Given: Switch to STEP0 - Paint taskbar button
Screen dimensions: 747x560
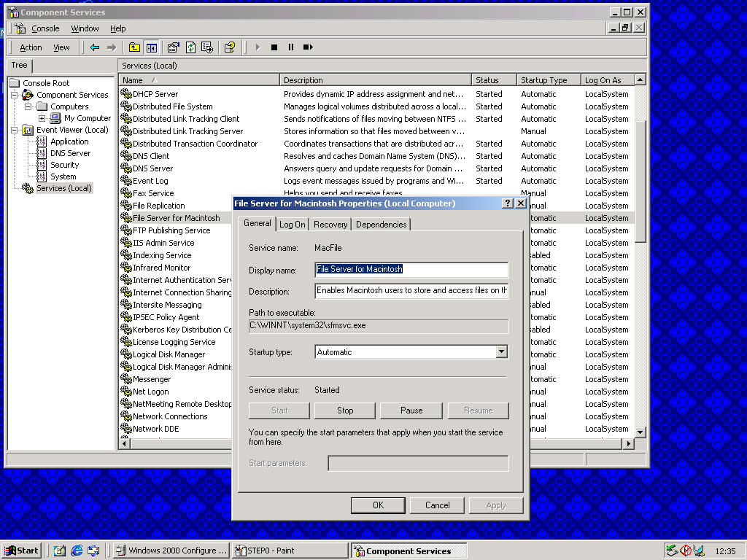Looking at the screenshot, I should tap(290, 551).
